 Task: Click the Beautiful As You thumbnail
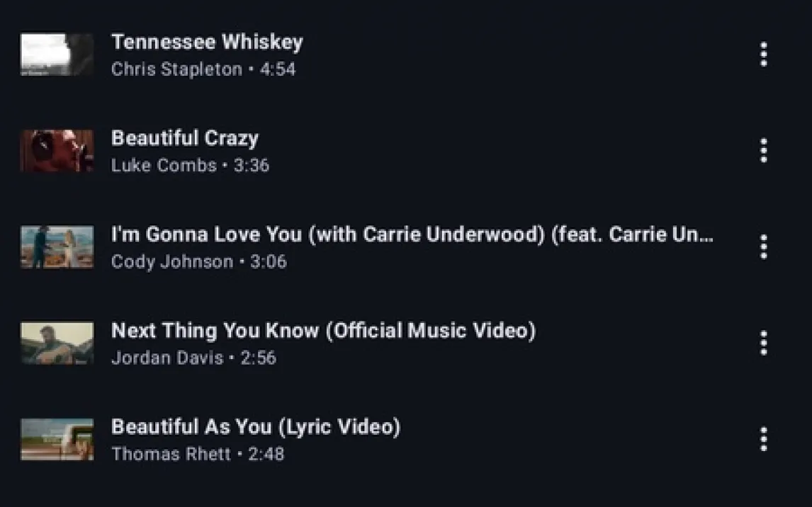(x=57, y=439)
